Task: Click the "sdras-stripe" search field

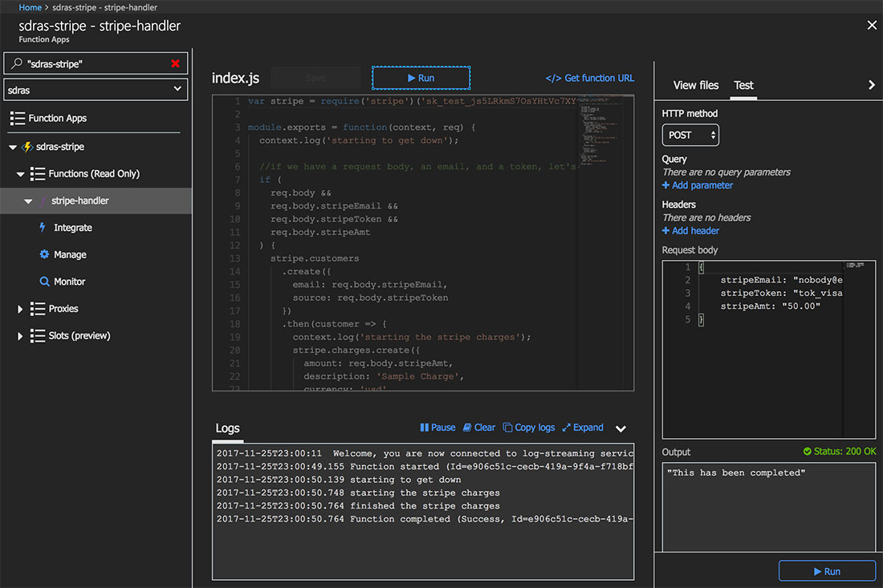Action: tap(97, 63)
